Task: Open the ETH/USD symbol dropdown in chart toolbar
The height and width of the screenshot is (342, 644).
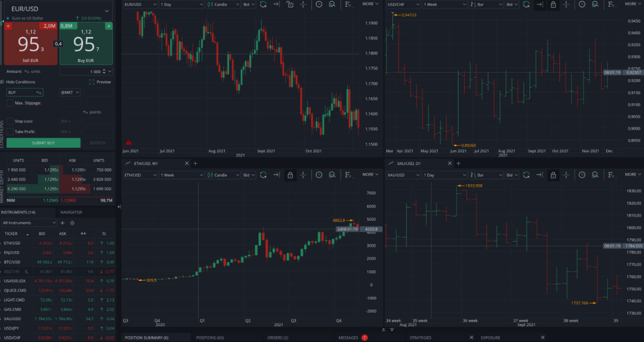Action: pos(140,175)
